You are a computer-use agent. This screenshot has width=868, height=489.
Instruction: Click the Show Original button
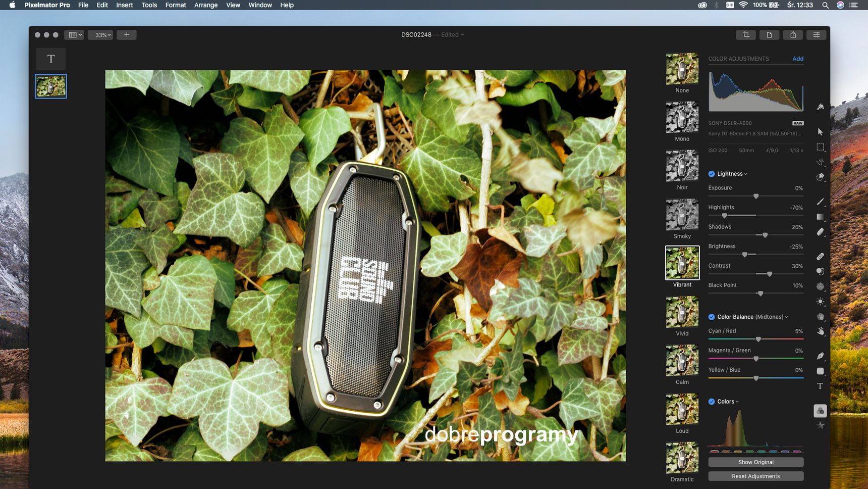tap(756, 462)
